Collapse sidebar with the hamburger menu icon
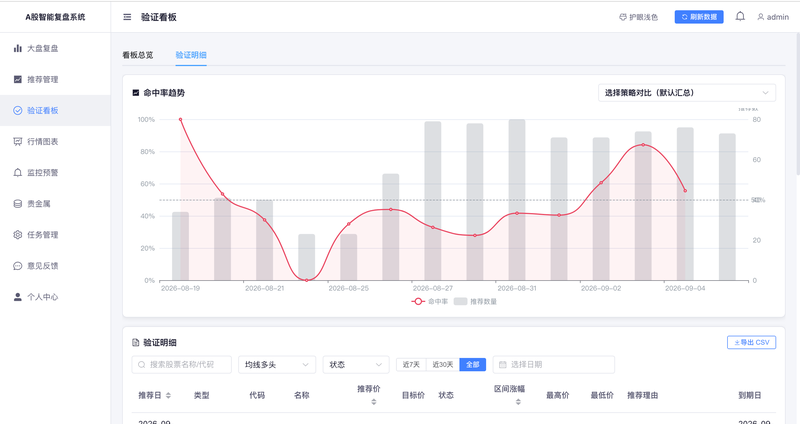Image resolution: width=800 pixels, height=424 pixels. click(127, 17)
